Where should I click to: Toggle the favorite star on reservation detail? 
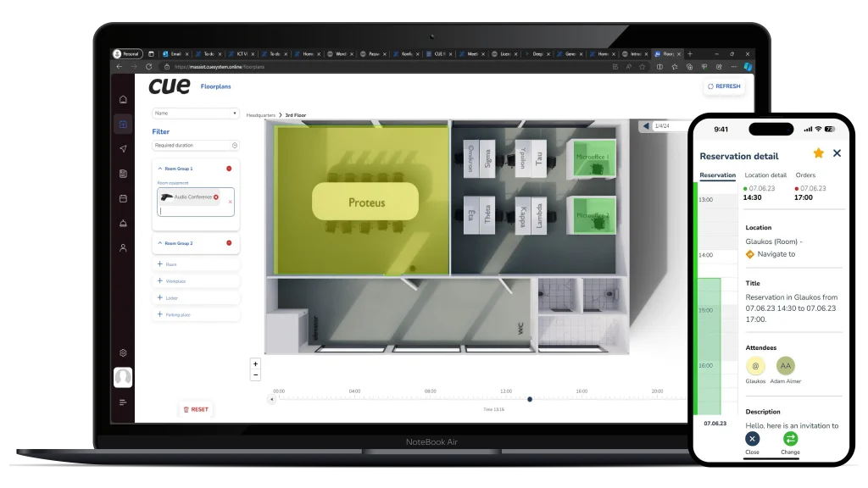(818, 153)
